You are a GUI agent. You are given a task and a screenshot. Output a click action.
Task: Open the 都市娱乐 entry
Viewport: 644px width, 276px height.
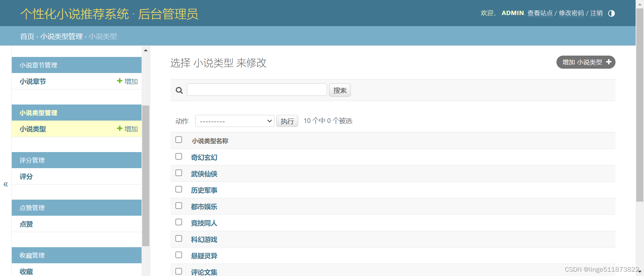pyautogui.click(x=204, y=207)
